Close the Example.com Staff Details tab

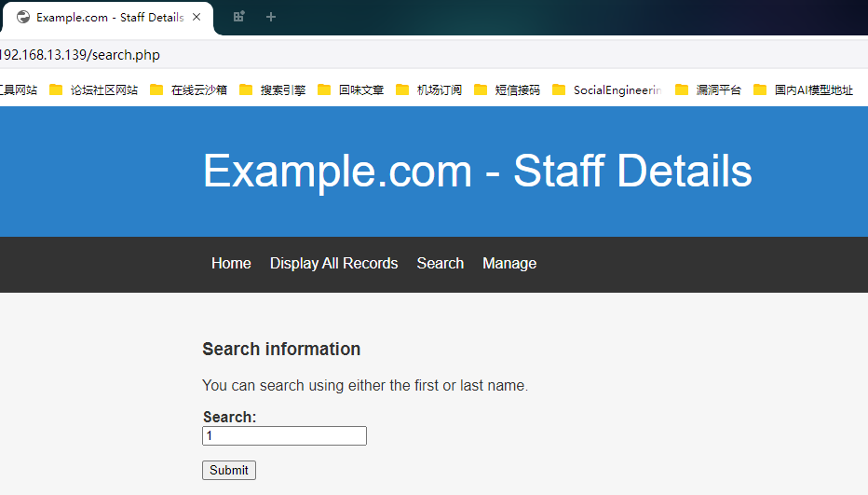tap(197, 17)
